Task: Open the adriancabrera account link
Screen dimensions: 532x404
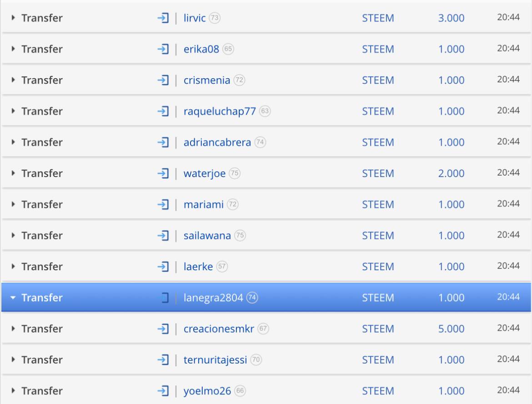Action: (x=217, y=142)
